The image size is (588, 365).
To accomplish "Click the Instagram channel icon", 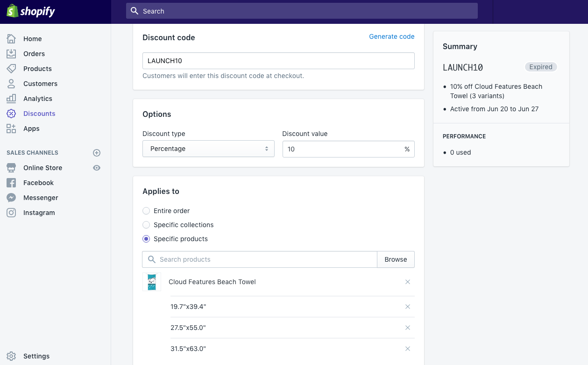I will pos(11,213).
